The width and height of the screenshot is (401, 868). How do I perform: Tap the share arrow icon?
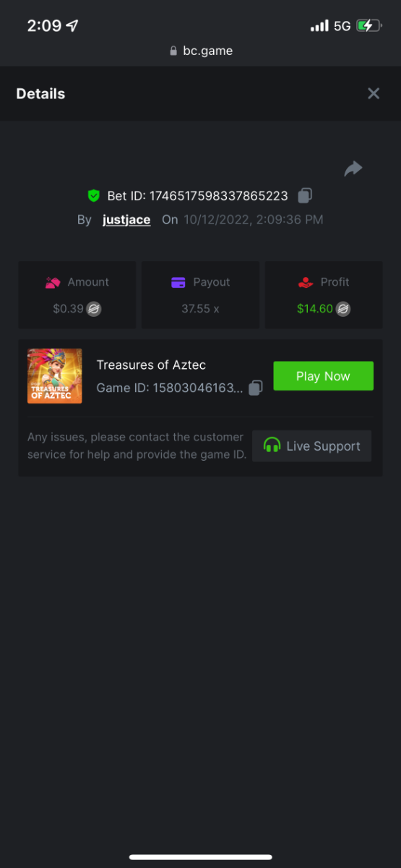[353, 169]
